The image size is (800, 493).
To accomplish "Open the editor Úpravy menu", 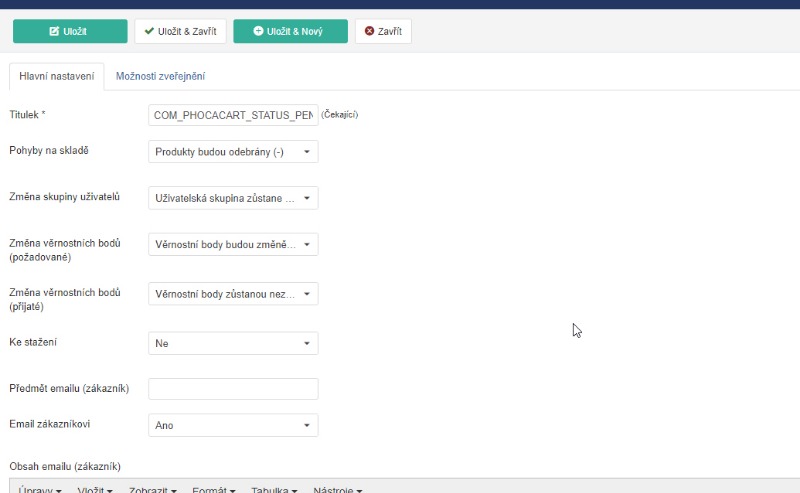I will click(x=40, y=489).
